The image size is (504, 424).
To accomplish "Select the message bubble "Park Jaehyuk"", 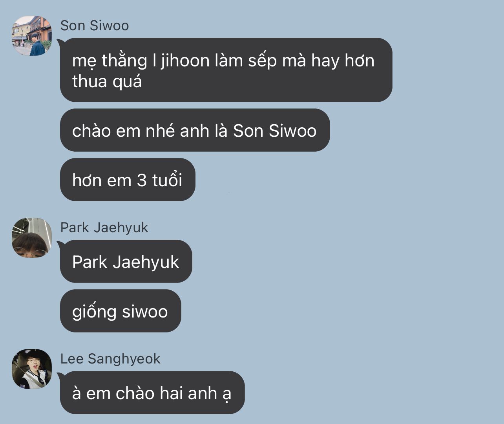I will tap(126, 261).
